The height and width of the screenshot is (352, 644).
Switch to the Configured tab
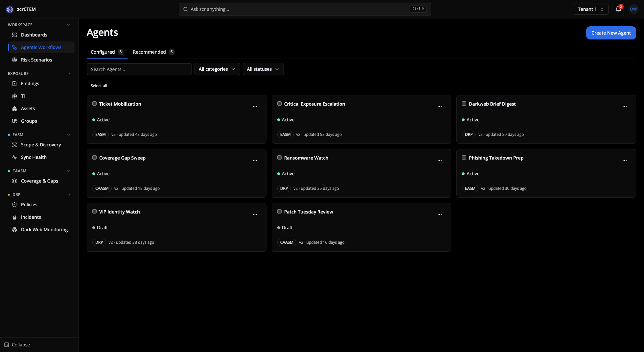[107, 52]
